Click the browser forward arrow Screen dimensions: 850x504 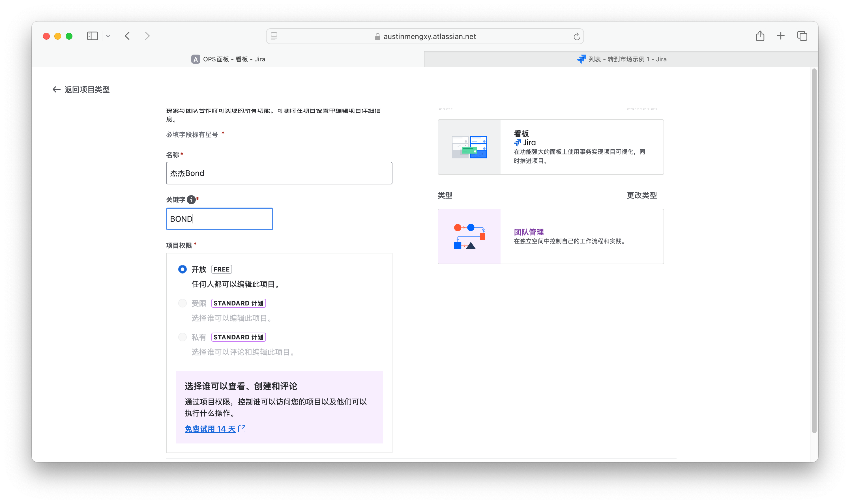coord(147,36)
